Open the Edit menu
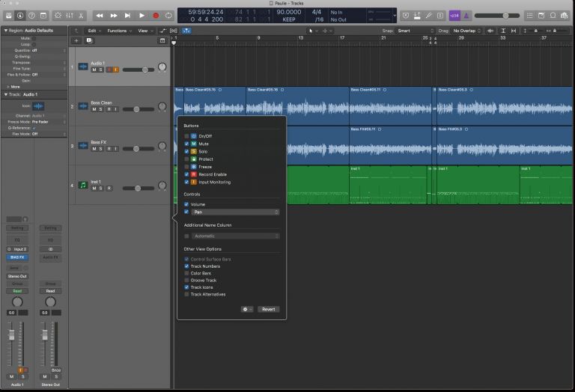Screen dimensions: 575x392 point(94,31)
